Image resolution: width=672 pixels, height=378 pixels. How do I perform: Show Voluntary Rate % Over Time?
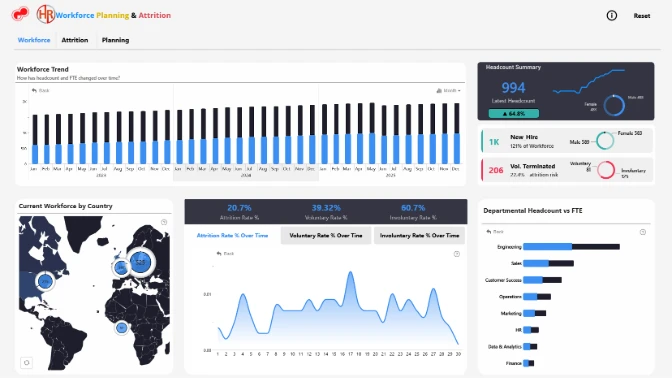pyautogui.click(x=326, y=235)
